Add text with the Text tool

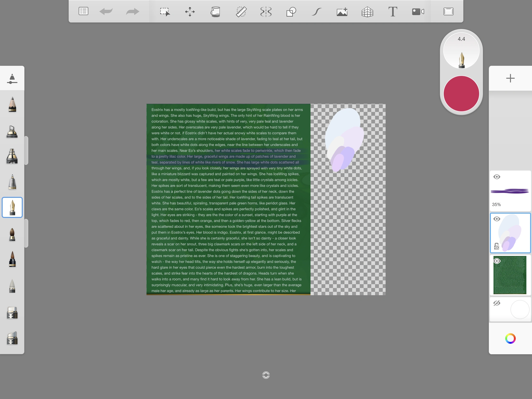(393, 11)
